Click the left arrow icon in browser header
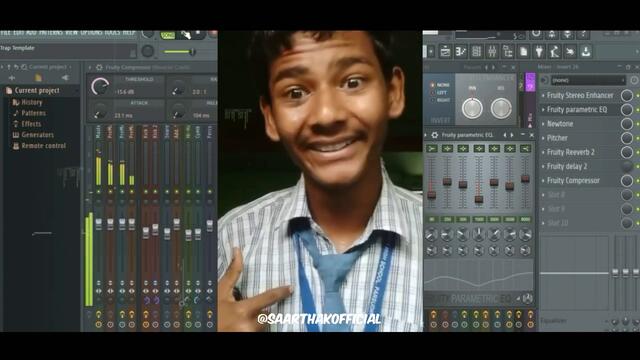 pyautogui.click(x=65, y=78)
